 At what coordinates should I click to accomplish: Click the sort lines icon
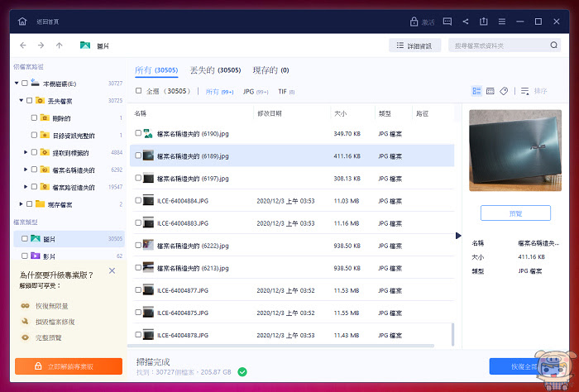coord(524,91)
